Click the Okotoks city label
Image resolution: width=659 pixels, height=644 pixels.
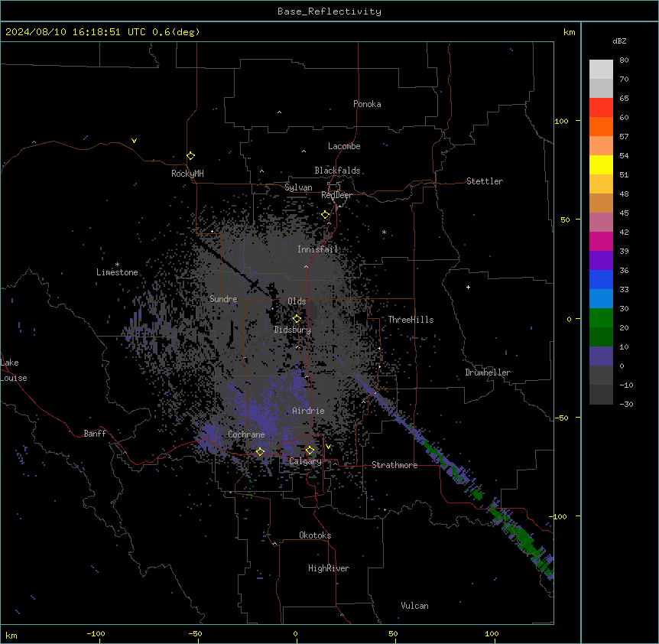(315, 535)
